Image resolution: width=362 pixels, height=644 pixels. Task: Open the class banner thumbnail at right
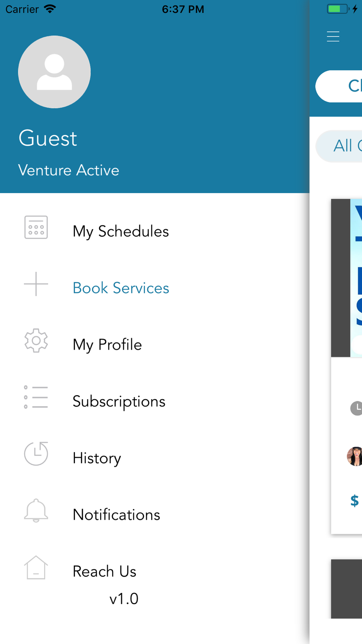click(346, 278)
